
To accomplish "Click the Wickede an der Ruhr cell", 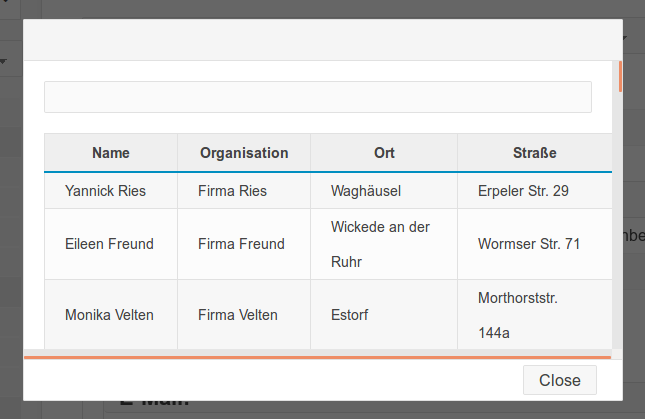I will click(384, 244).
